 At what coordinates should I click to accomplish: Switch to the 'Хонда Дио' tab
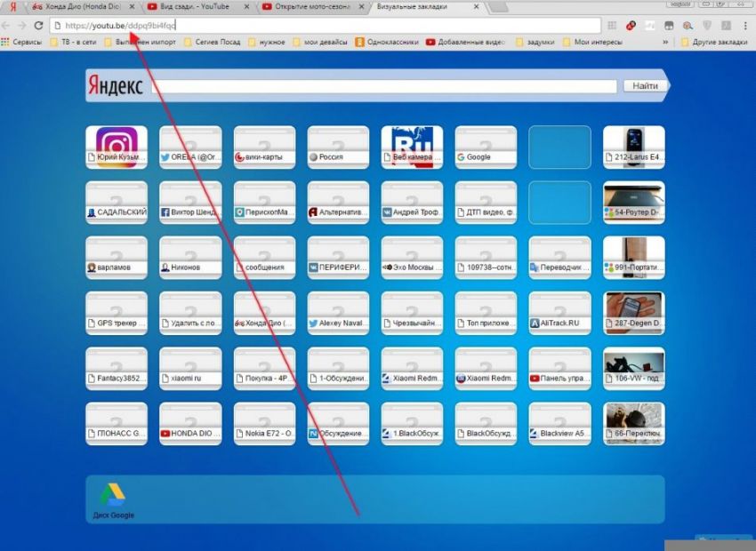point(76,7)
